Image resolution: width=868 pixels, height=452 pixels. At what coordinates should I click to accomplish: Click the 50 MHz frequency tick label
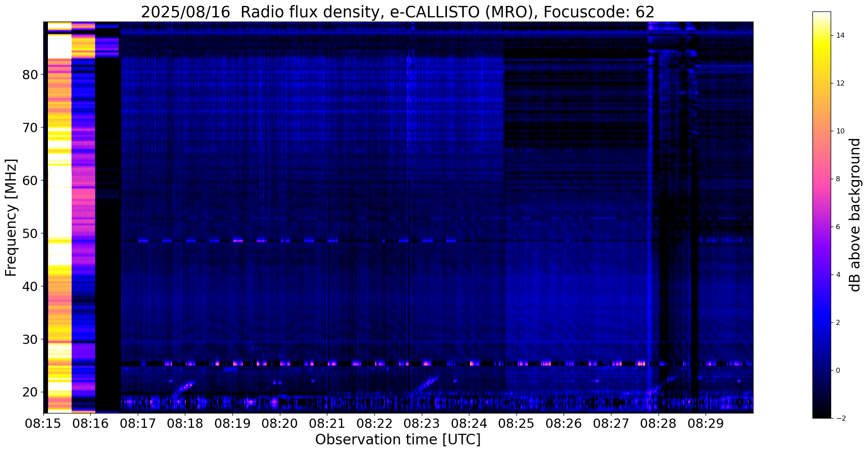[x=30, y=233]
